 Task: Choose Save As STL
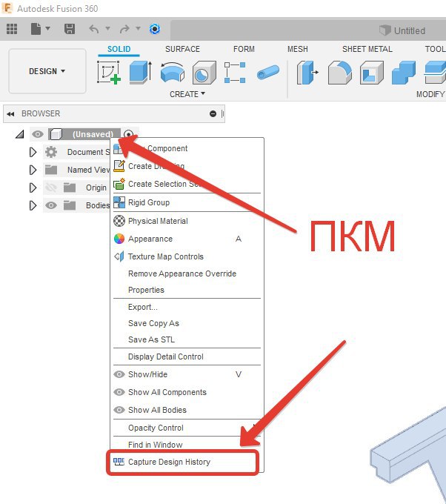point(187,339)
